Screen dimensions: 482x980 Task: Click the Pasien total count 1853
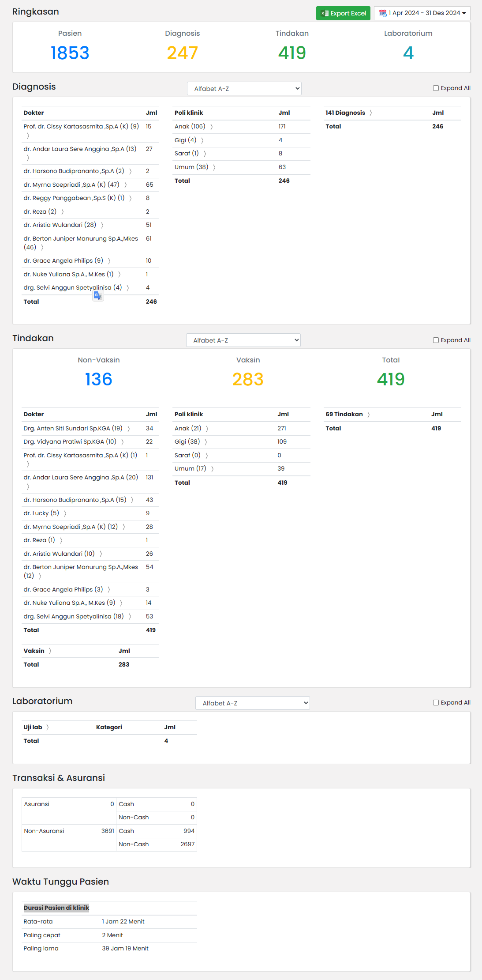click(x=70, y=53)
